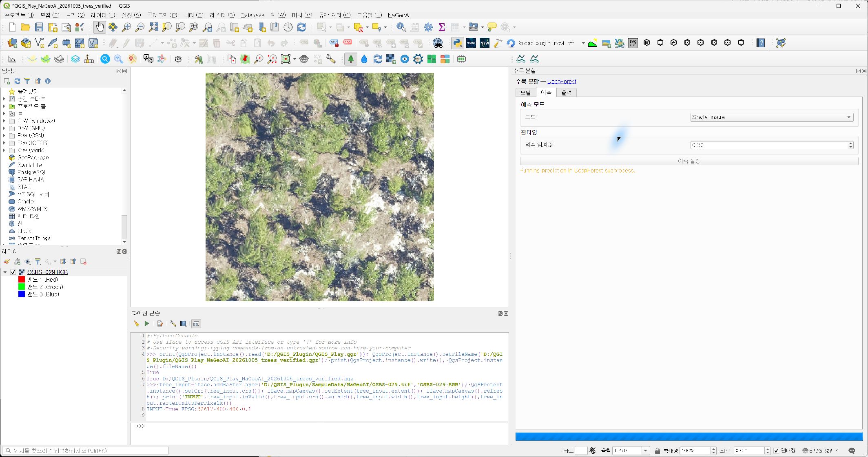Toggle visibility of OSBS-029 RGB layer

(x=13, y=272)
